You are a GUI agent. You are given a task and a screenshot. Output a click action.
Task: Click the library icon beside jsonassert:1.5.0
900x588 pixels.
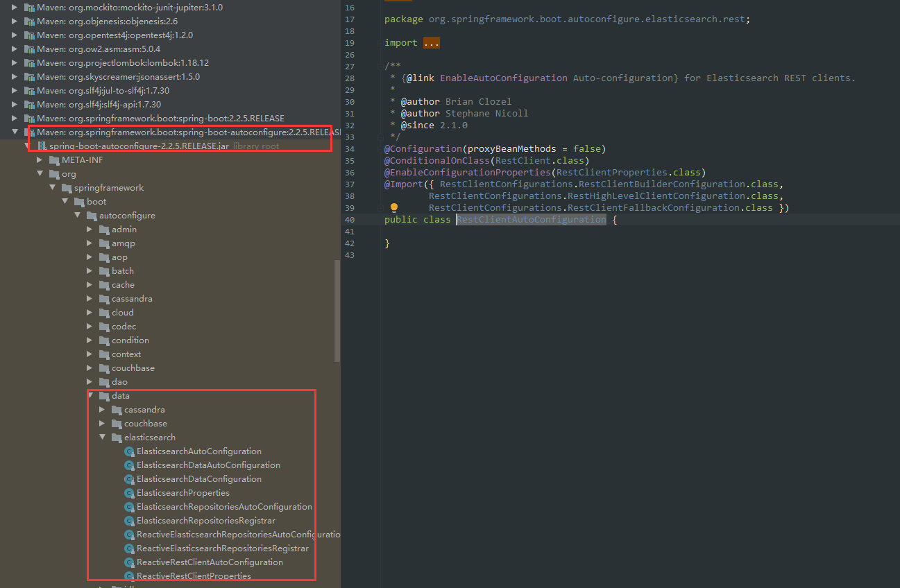point(29,77)
